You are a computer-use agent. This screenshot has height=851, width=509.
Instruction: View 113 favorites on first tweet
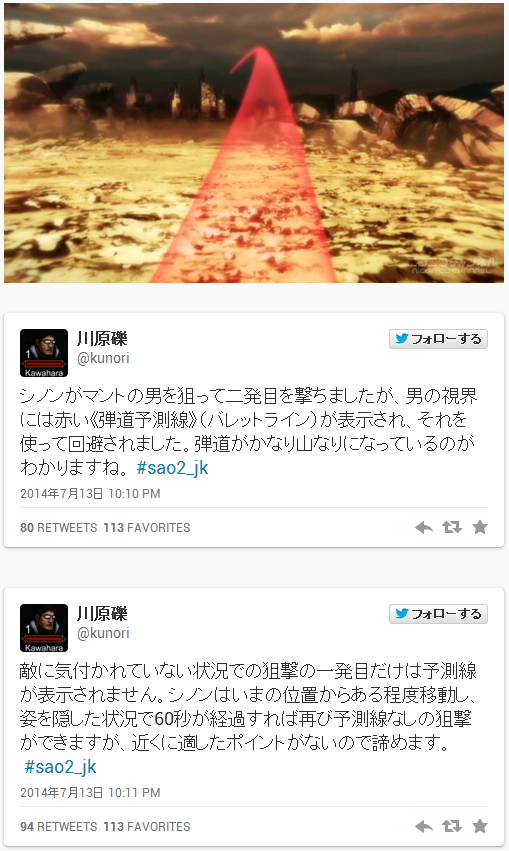pyautogui.click(x=147, y=528)
